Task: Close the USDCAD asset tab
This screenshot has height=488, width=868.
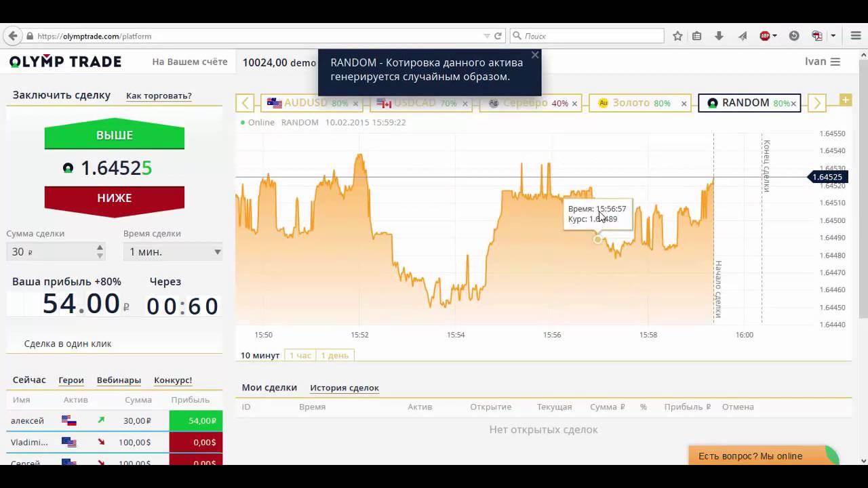Action: pos(465,104)
